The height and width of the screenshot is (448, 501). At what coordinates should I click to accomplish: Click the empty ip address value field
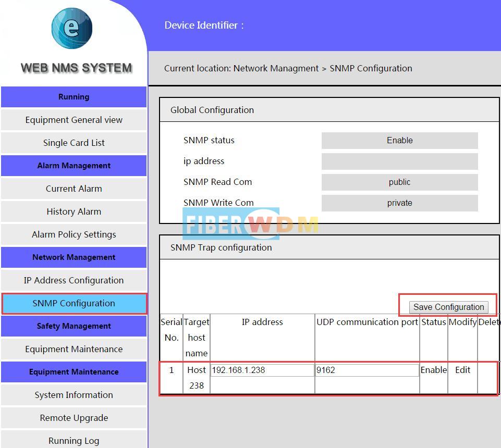400,161
